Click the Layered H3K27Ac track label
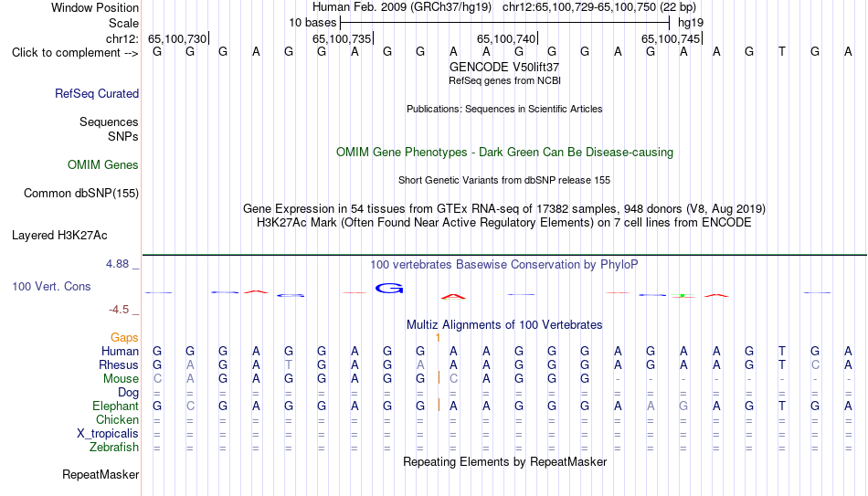 pyautogui.click(x=59, y=236)
